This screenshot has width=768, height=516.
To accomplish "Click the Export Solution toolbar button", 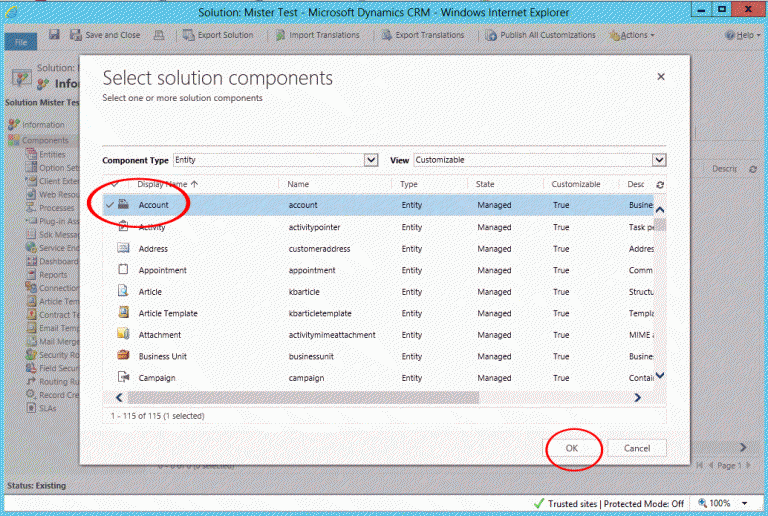I will pyautogui.click(x=218, y=35).
